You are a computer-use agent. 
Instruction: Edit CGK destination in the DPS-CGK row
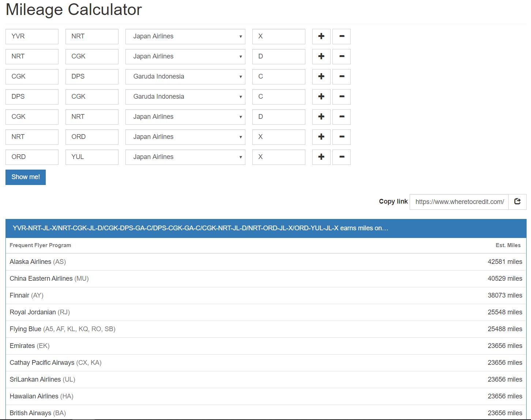(92, 97)
